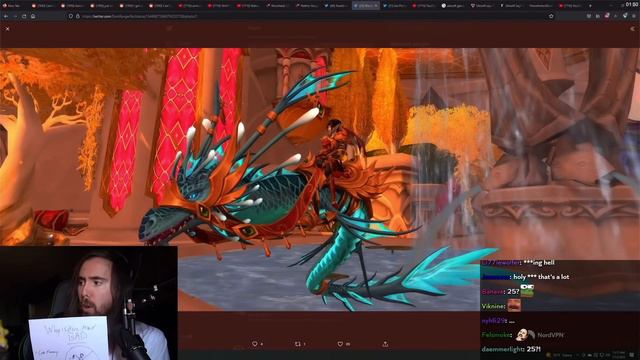This screenshot has width=640, height=360.
Task: Bookmark this page with the star icon
Action: click(551, 16)
